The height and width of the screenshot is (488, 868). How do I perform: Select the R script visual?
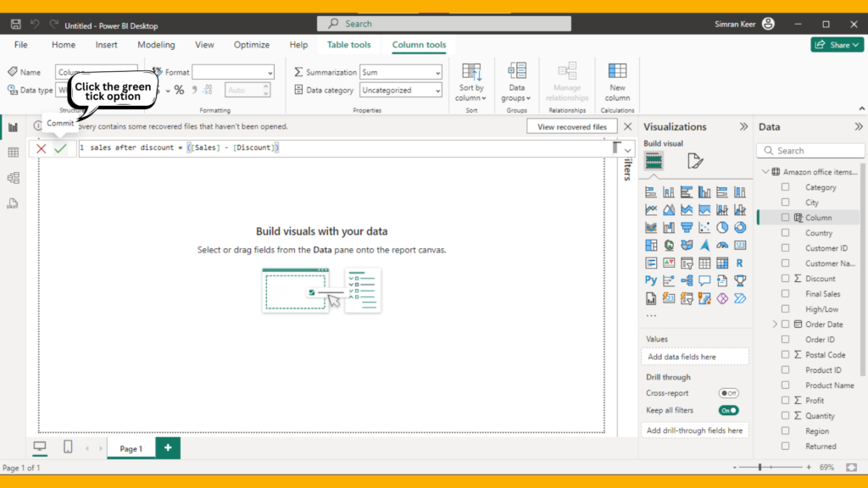coord(739,263)
